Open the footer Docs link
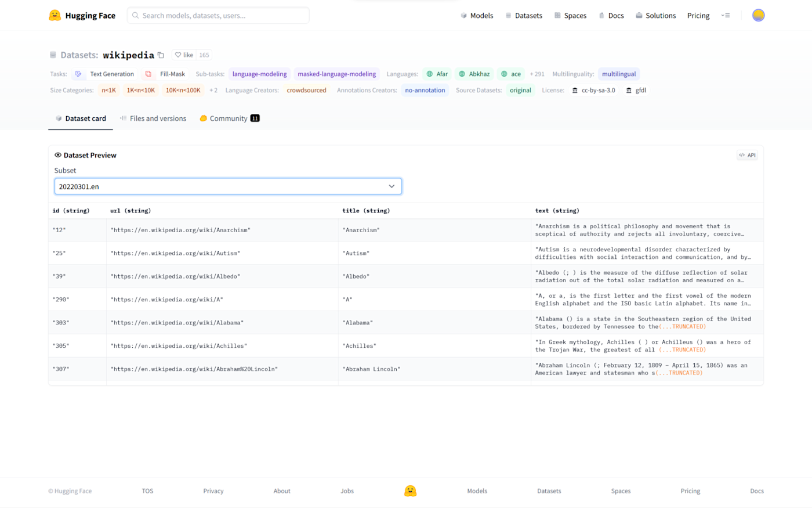Viewport: 812px width, 508px height. tap(757, 491)
